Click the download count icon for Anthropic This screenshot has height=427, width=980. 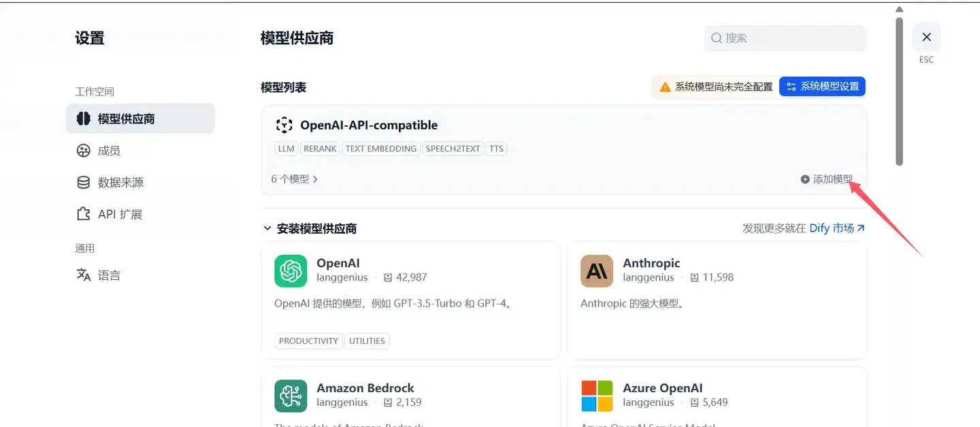click(x=694, y=278)
